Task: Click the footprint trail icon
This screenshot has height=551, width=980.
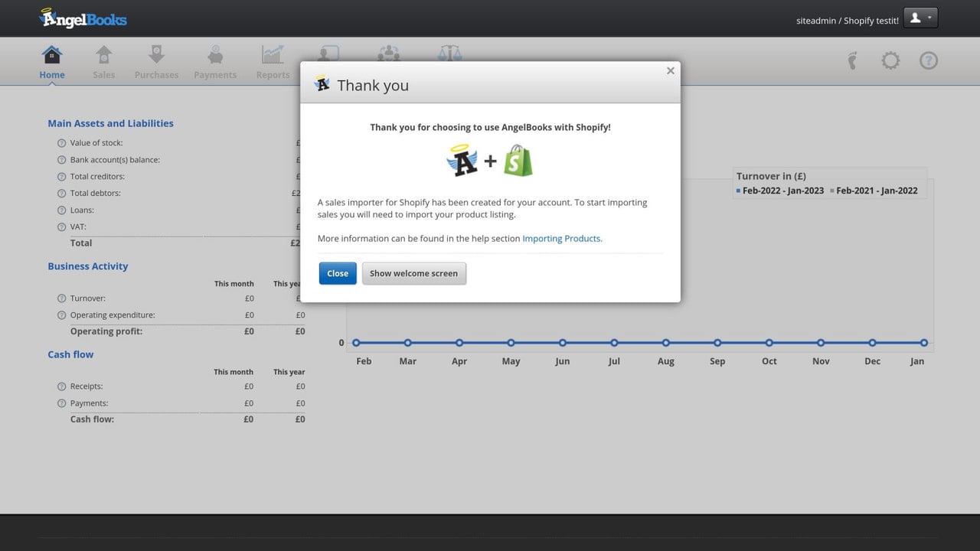Action: pyautogui.click(x=853, y=60)
